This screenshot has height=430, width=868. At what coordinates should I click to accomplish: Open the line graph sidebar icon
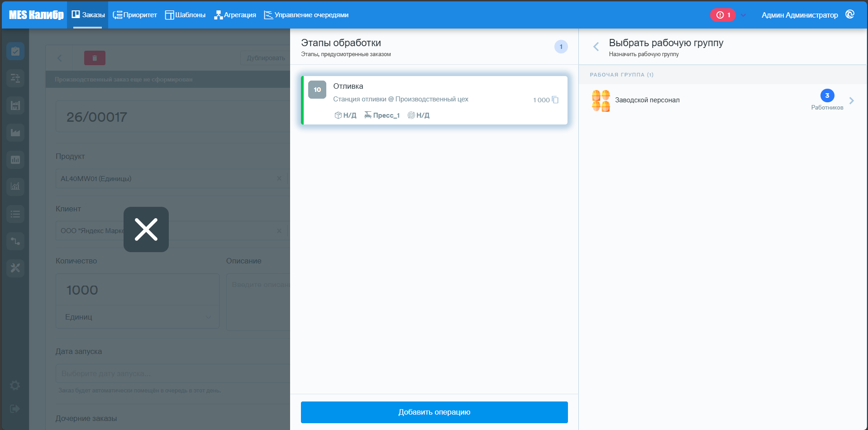coord(15,186)
